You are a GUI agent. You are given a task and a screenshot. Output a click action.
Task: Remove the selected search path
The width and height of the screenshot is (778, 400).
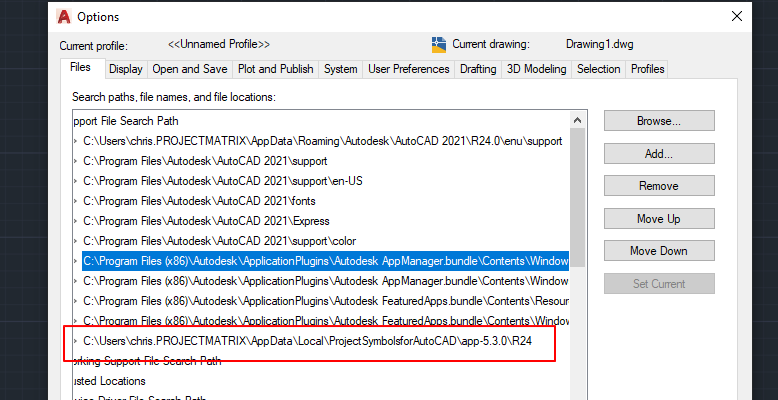click(x=659, y=186)
